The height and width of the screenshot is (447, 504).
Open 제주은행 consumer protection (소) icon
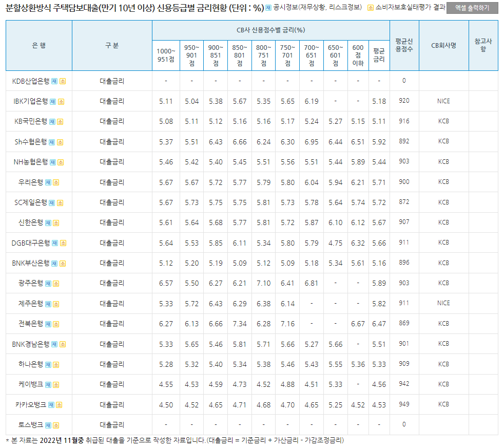click(56, 304)
